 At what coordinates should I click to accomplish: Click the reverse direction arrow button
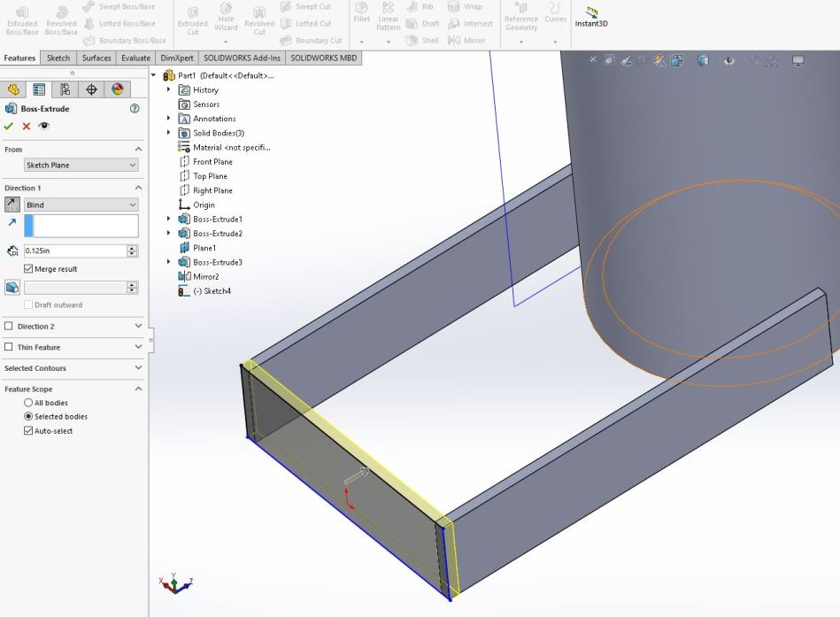(12, 204)
